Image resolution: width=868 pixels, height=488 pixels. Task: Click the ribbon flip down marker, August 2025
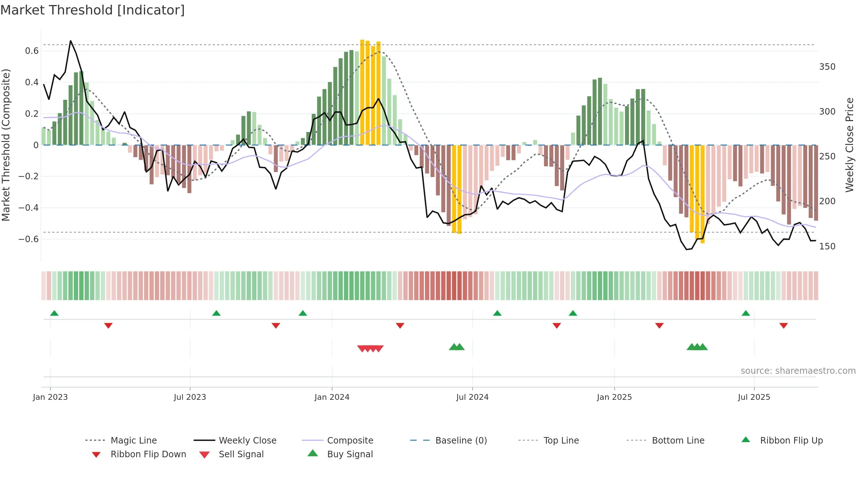coord(784,326)
